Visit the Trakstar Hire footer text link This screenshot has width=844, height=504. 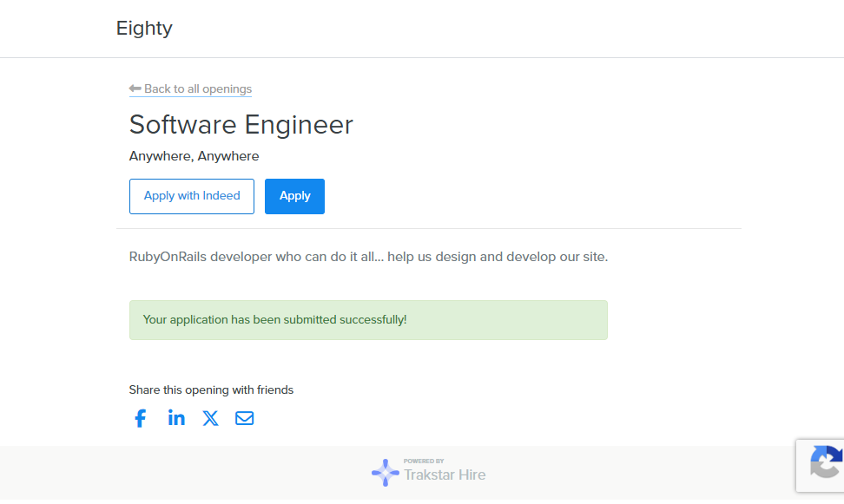coord(445,475)
